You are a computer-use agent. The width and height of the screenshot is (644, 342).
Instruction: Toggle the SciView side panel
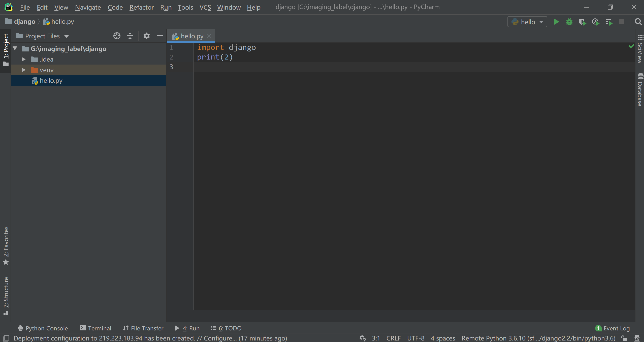coord(640,50)
